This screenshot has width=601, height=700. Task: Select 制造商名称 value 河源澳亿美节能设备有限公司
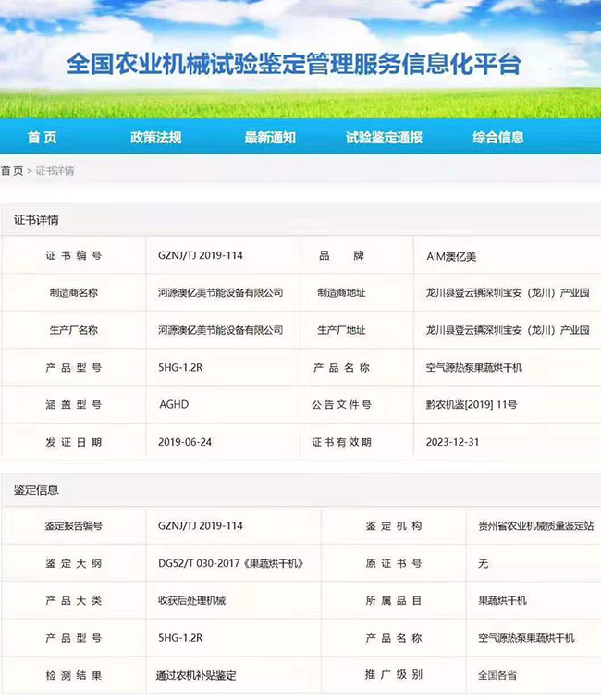(x=221, y=293)
